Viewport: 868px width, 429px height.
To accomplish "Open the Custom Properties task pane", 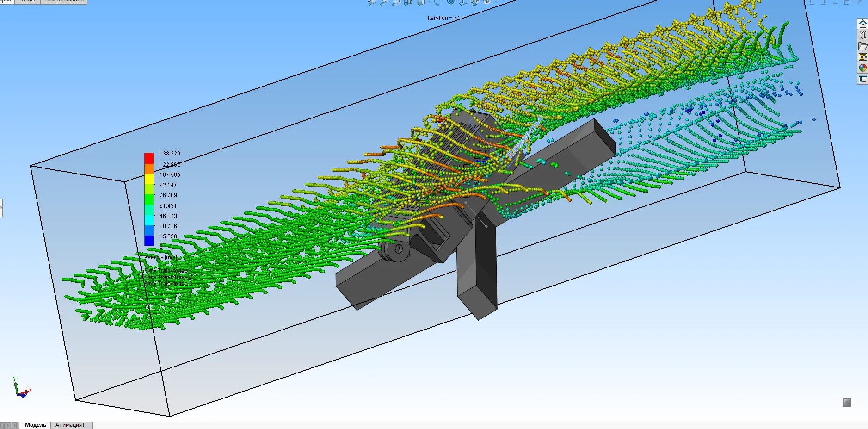I will 862,79.
